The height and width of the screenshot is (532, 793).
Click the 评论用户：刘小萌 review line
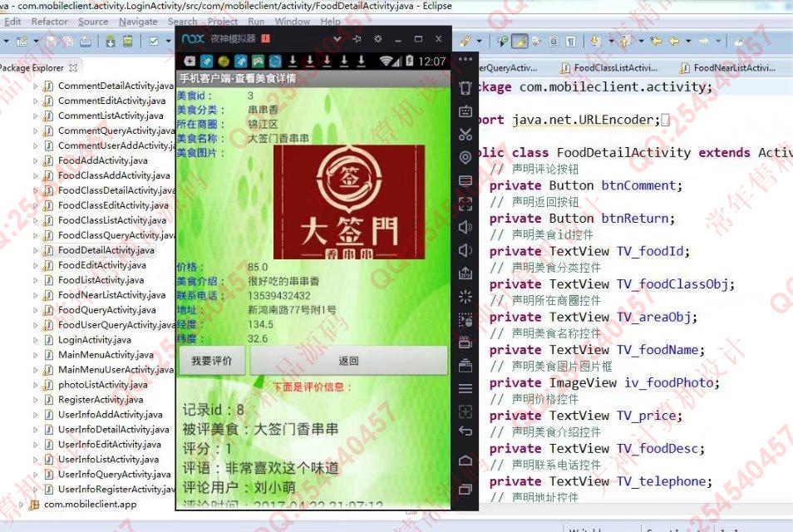coord(239,488)
